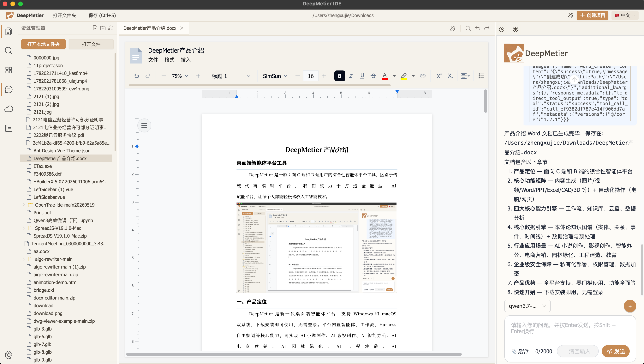Open the 插入 document menu

186,60
